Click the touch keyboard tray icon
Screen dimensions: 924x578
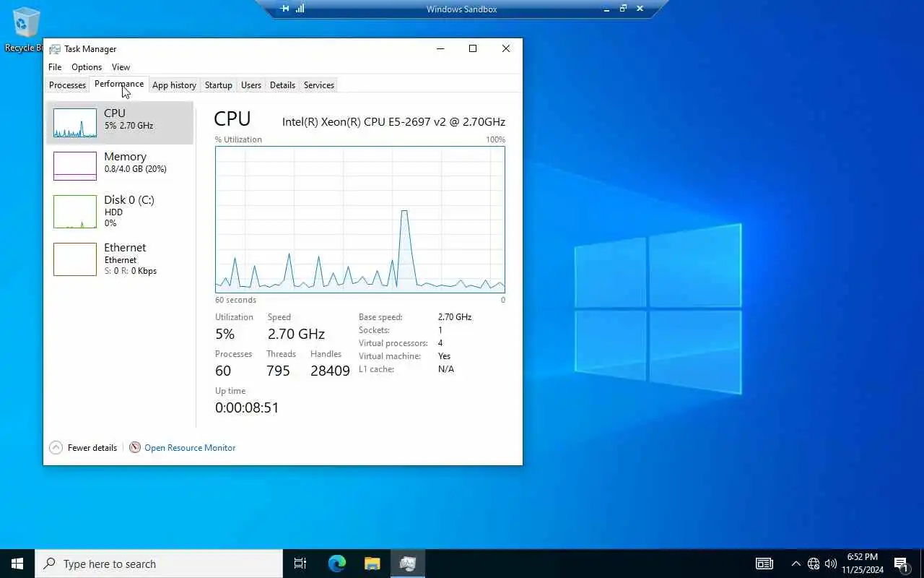764,564
